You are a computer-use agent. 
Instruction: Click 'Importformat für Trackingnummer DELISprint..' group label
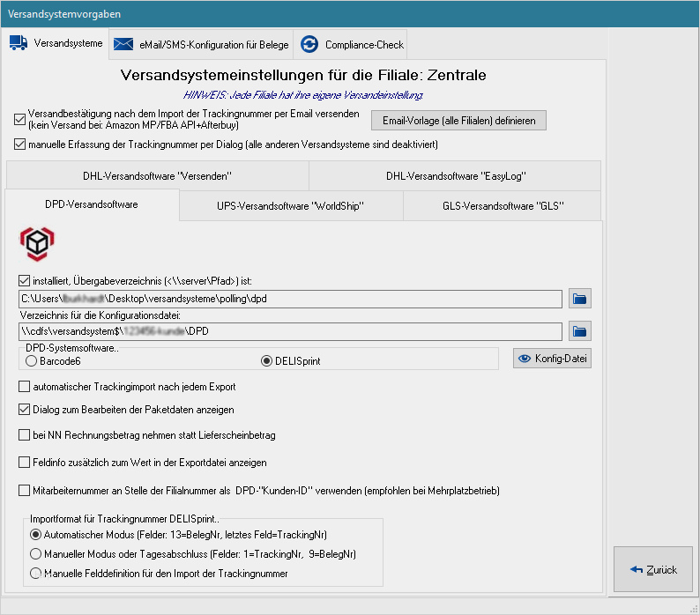pyautogui.click(x=124, y=519)
